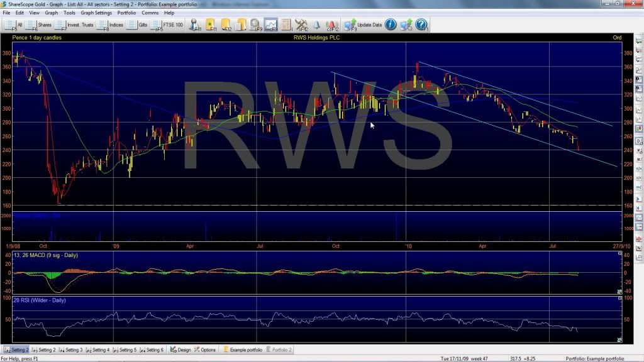This screenshot has height=362, width=644.
Task: Select the Example portfolio tab
Action: 243,349
